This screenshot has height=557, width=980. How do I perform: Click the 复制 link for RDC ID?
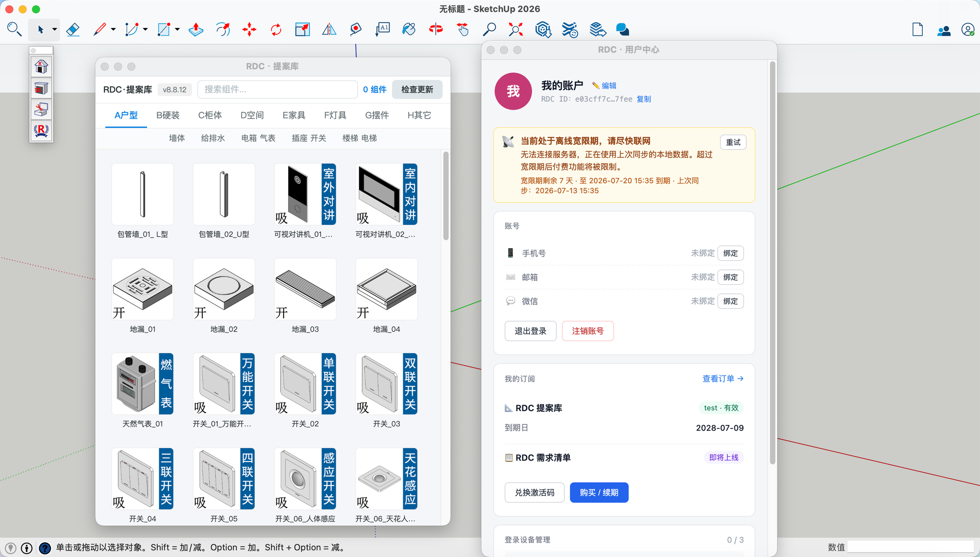coord(644,99)
